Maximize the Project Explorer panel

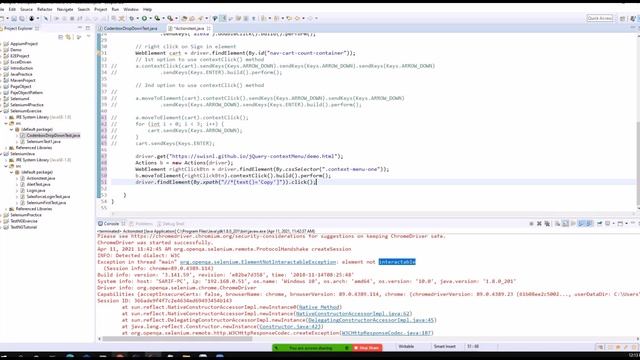[88, 28]
